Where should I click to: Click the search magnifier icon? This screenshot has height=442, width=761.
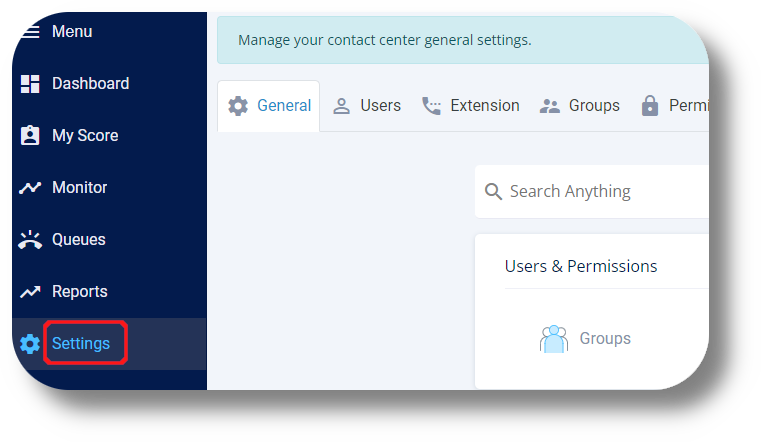(x=493, y=192)
